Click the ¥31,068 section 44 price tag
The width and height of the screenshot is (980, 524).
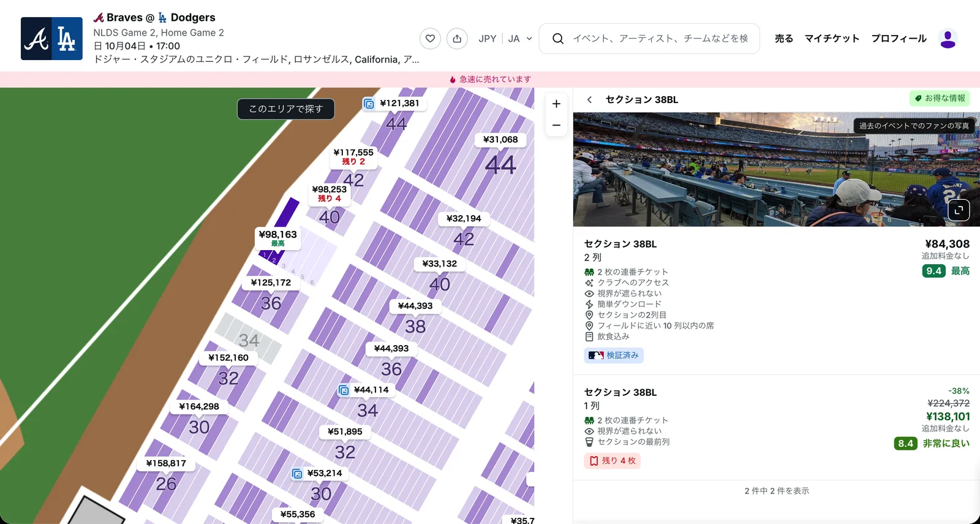pyautogui.click(x=500, y=140)
